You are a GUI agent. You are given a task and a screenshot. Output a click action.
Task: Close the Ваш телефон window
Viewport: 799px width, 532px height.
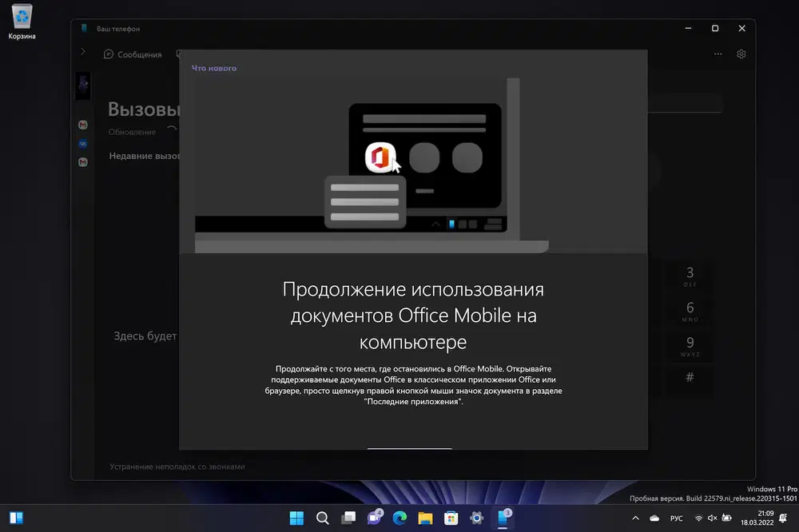pyautogui.click(x=742, y=29)
